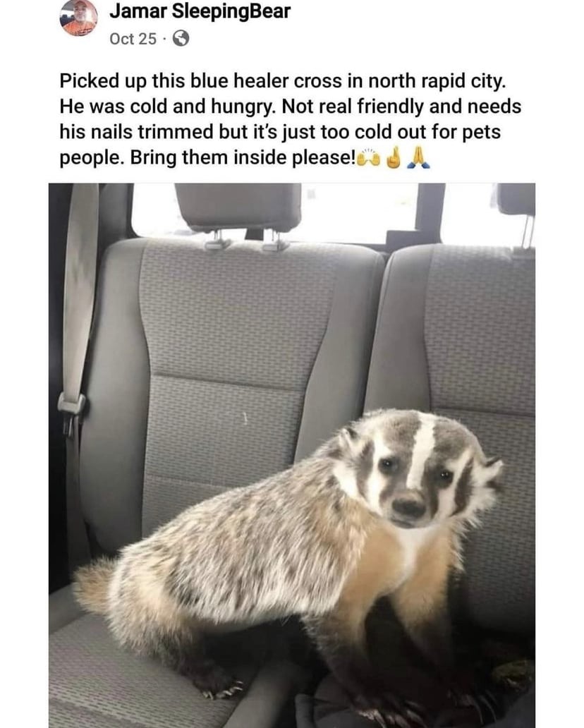
Task: Click the words 'his nails trimmed'
Action: click(x=137, y=133)
